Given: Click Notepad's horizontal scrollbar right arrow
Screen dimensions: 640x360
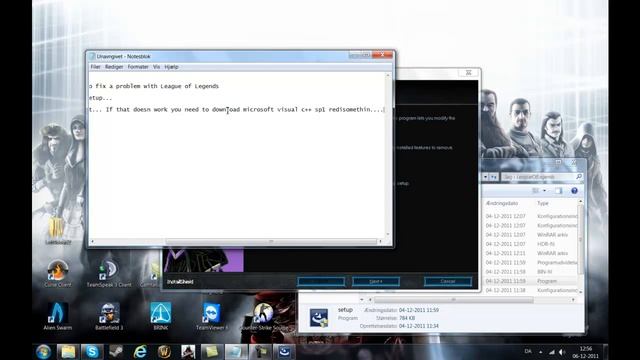Looking at the screenshot, I should click(x=381, y=242).
